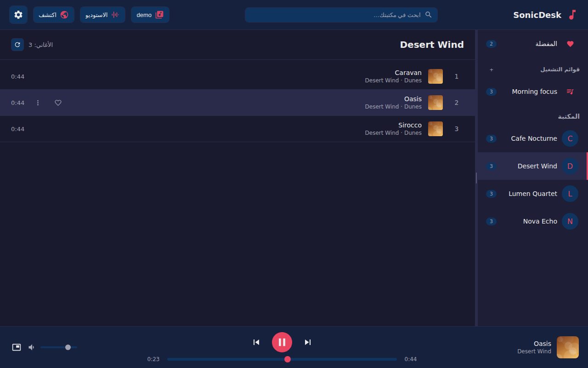
Task: Click the Morning focus playlist icon
Action: (570, 92)
